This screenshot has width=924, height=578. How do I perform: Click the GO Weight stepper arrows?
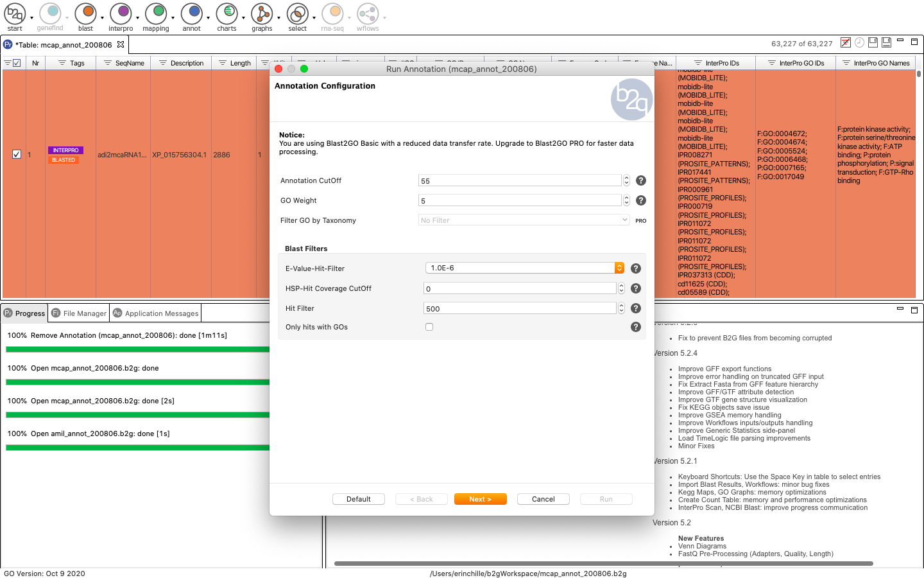pos(626,200)
